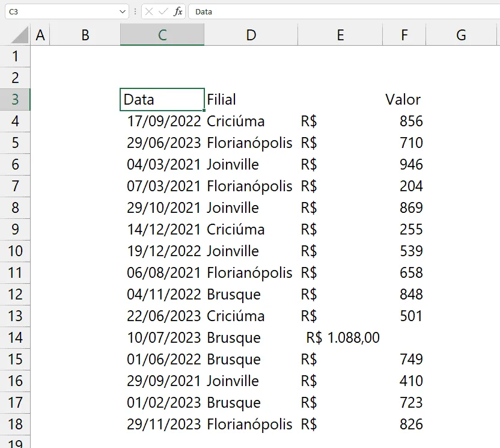Select the Valor header cell
Viewport: 500px width, 448px height.
[x=404, y=100]
